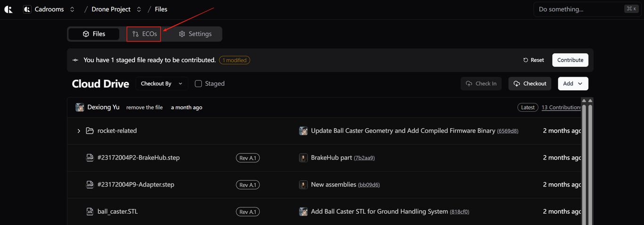Toggle the Staged checkbox
644x225 pixels.
pyautogui.click(x=198, y=84)
